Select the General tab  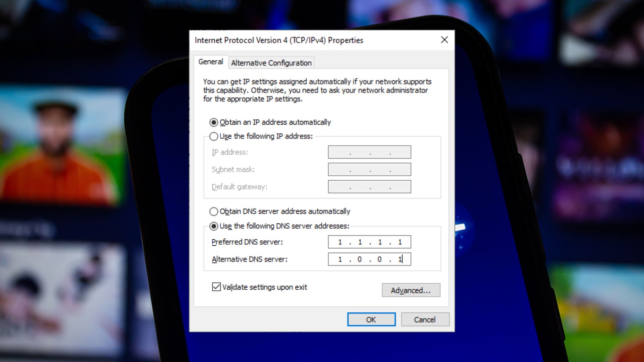pos(211,62)
